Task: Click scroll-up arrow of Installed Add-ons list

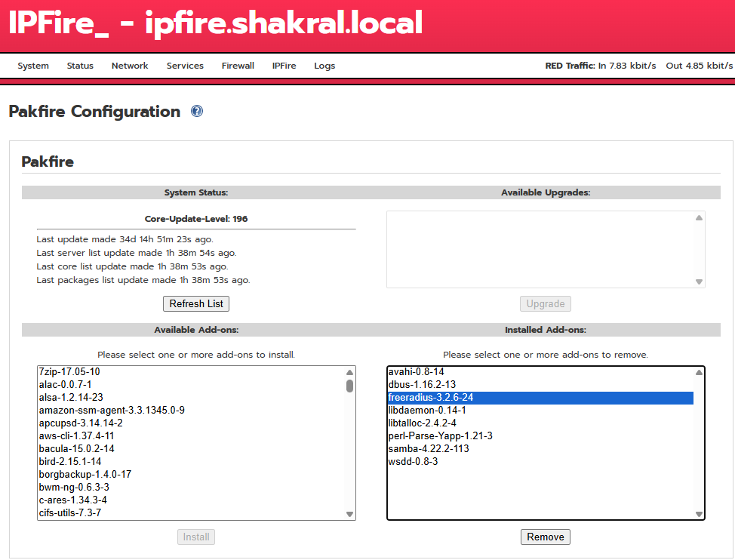Action: tap(699, 372)
